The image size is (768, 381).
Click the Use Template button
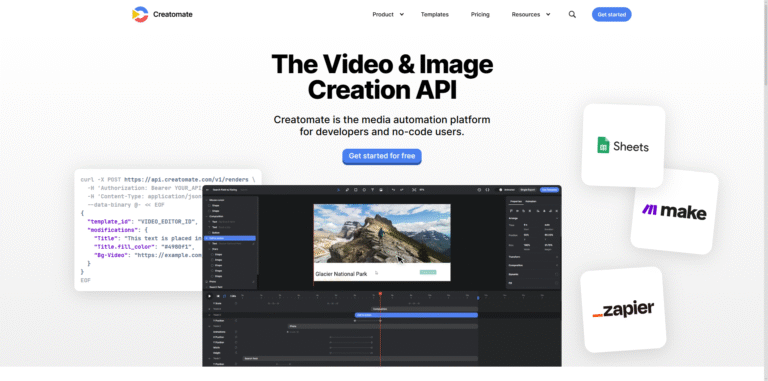click(549, 190)
